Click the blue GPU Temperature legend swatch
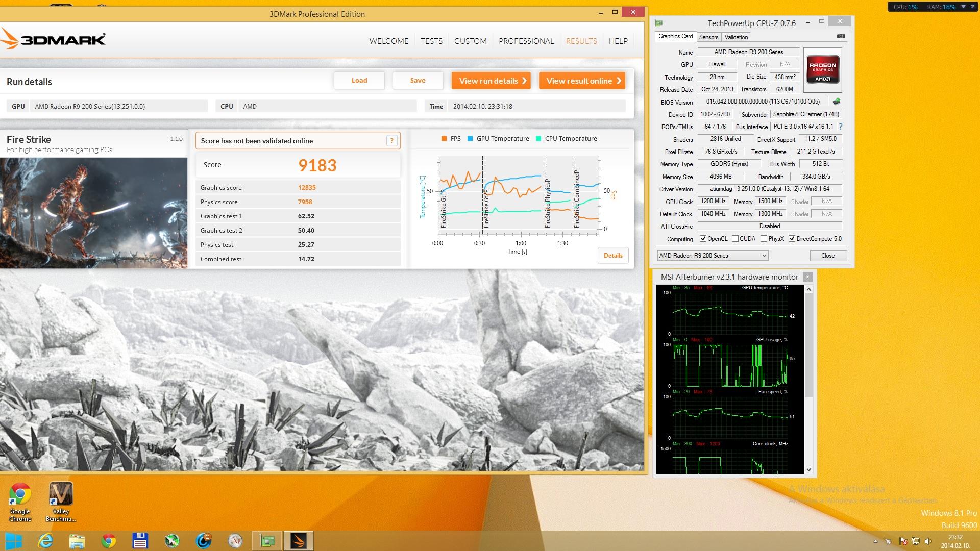Screen dimensions: 980x551 coord(470,139)
